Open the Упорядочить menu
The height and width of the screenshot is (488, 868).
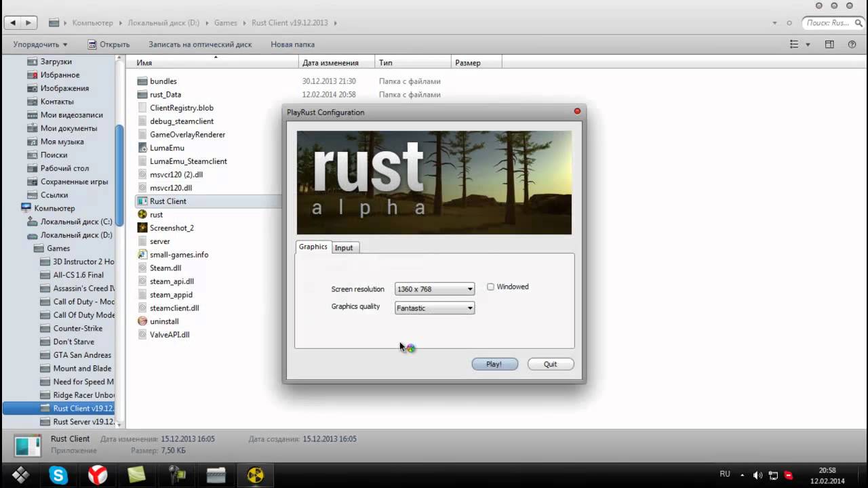click(x=40, y=44)
